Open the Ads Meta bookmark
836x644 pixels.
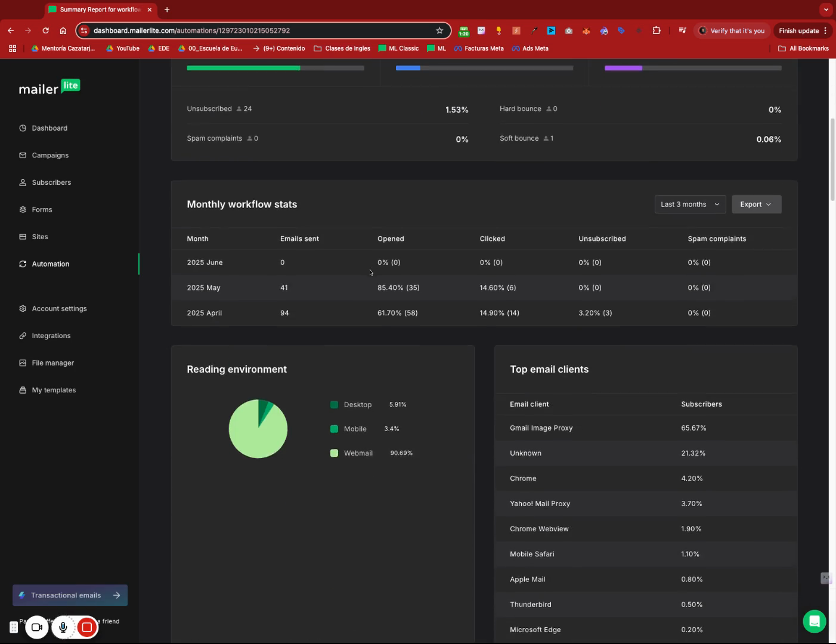(530, 48)
